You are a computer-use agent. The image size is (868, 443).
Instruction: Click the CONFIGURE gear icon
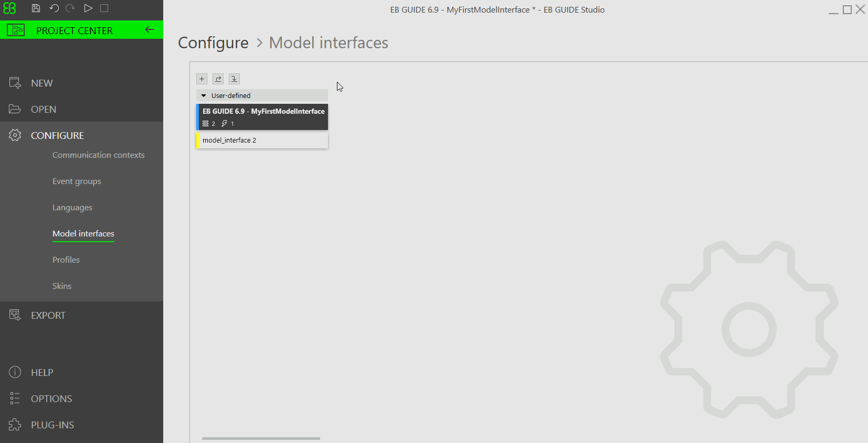[x=15, y=135]
